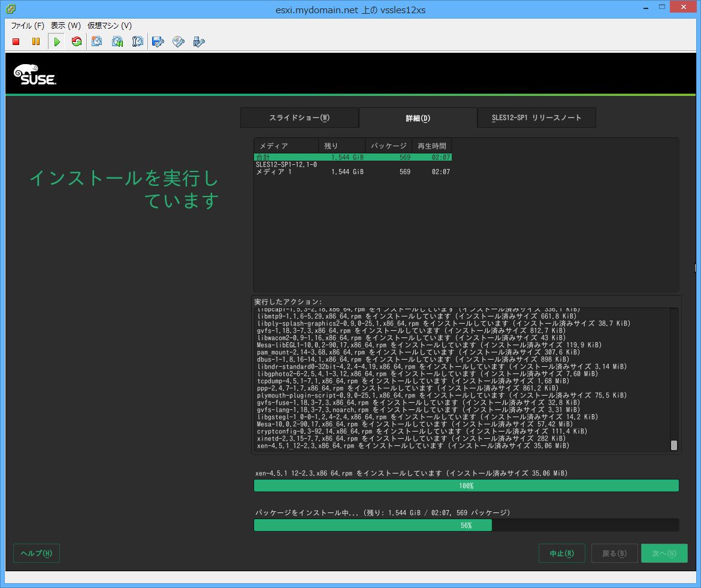Image resolution: width=701 pixels, height=588 pixels.
Task: Open the 仮想マシン (V) menu
Action: pyautogui.click(x=110, y=26)
